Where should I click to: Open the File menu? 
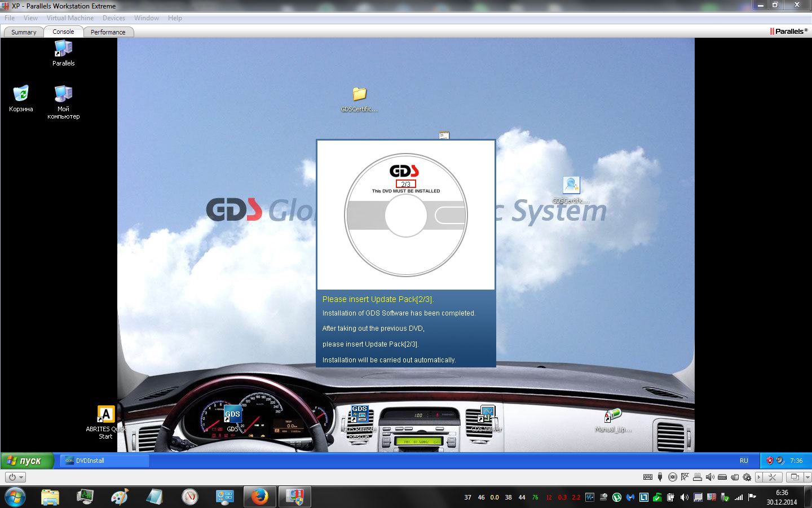click(x=10, y=18)
